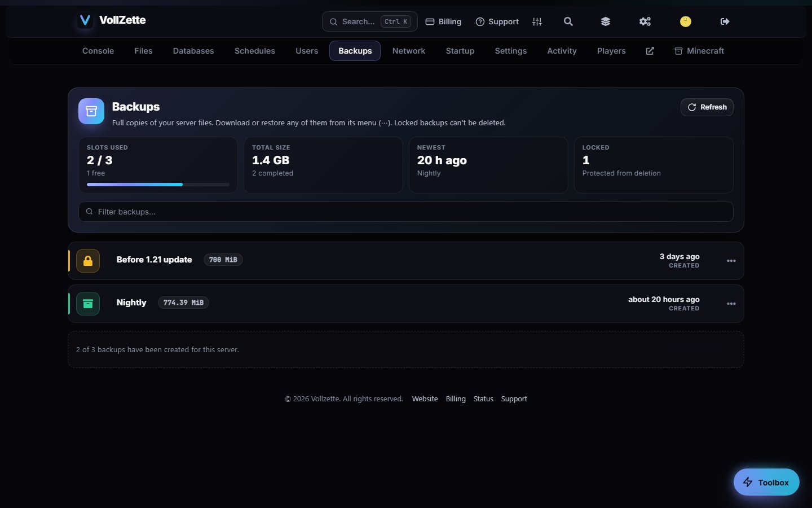The width and height of the screenshot is (812, 508).
Task: Click the Search box with Ctrl K
Action: (370, 21)
